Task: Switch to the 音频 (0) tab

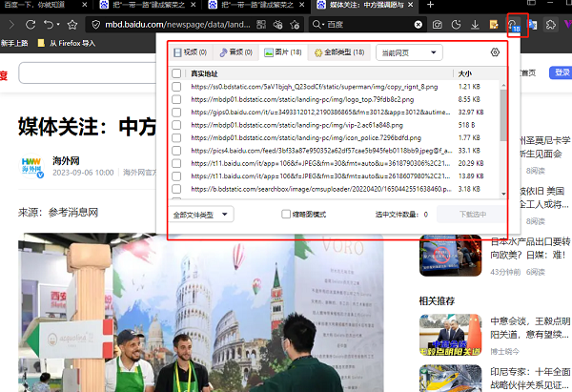Action: (x=236, y=52)
